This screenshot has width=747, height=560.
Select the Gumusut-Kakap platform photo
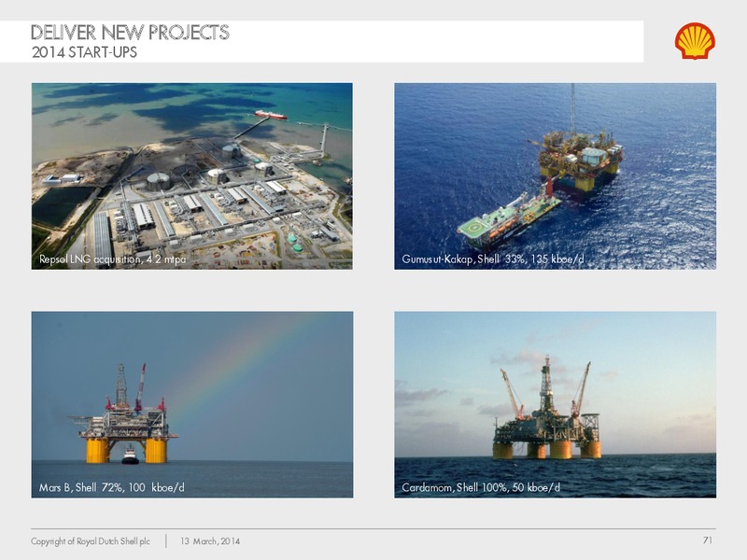point(555,176)
